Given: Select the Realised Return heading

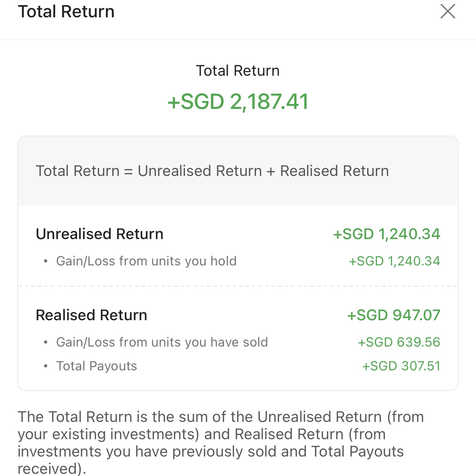Looking at the screenshot, I should click(92, 315).
